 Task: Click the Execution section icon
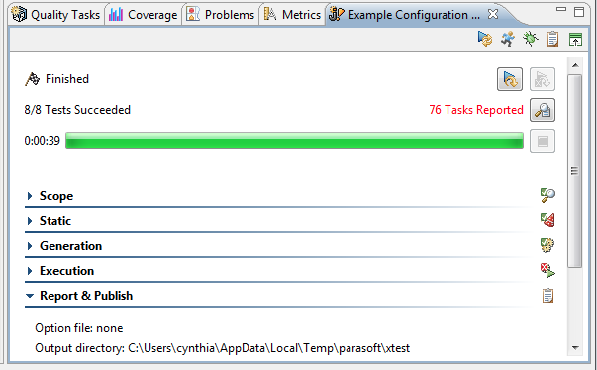pos(548,270)
